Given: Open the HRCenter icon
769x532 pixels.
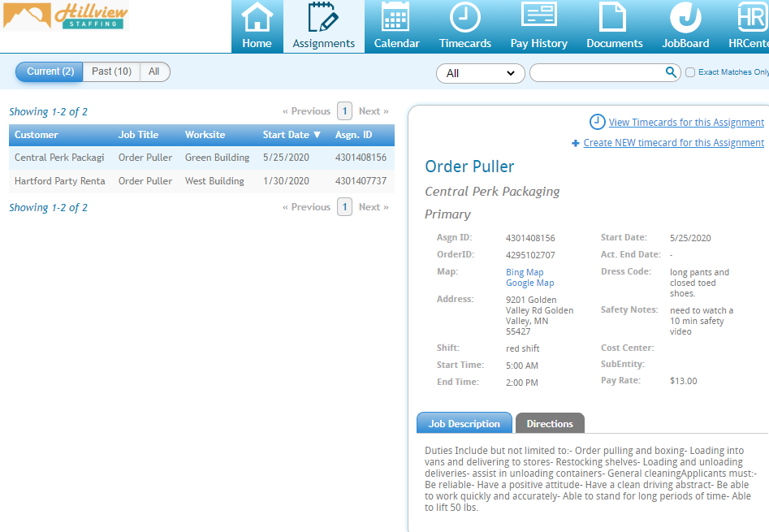Looking at the screenshot, I should (x=751, y=18).
